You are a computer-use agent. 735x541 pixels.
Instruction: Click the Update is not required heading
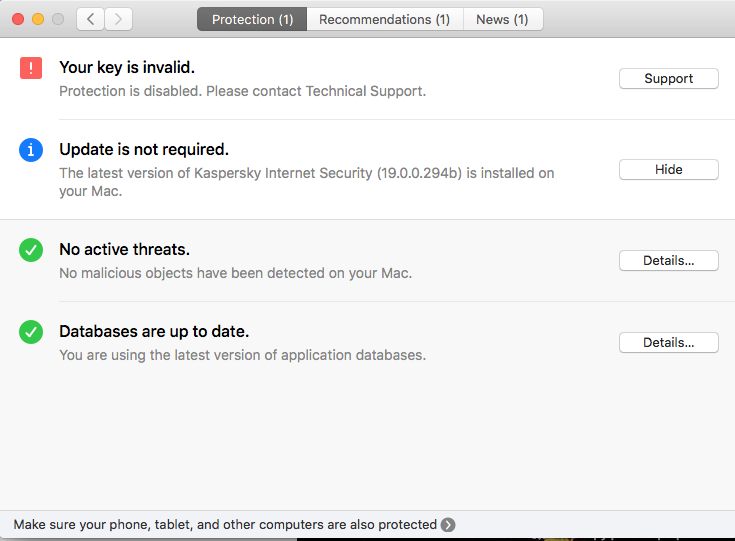(144, 149)
